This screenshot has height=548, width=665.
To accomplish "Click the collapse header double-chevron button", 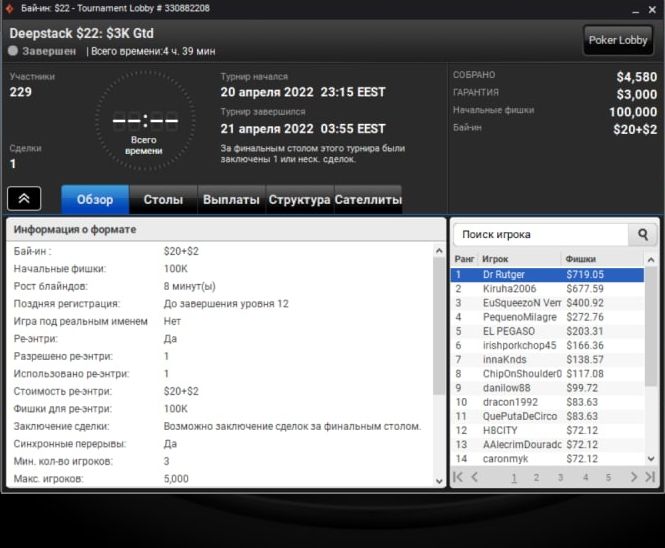I will point(24,198).
